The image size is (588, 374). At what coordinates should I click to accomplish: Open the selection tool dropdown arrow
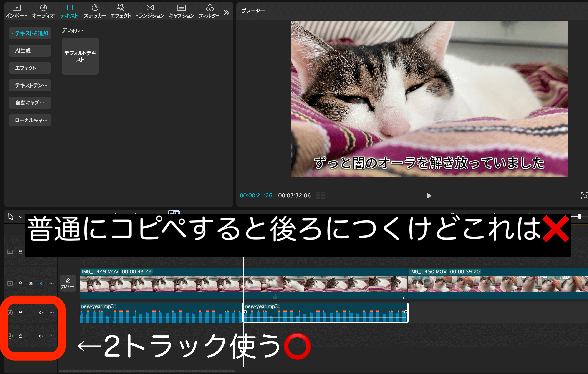click(x=21, y=217)
